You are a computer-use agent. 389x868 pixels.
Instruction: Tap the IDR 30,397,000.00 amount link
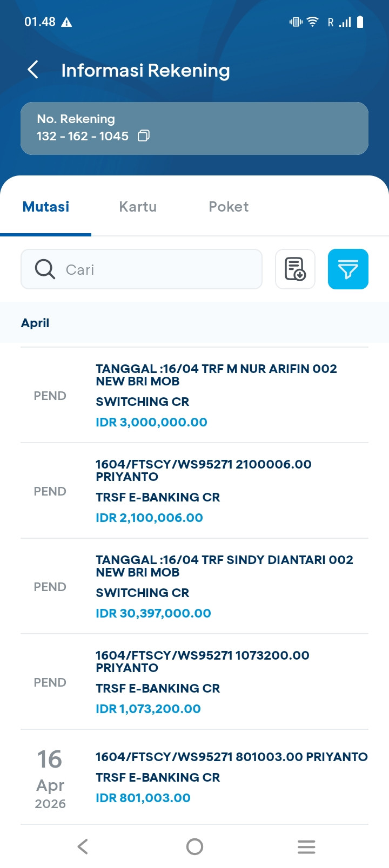[153, 613]
